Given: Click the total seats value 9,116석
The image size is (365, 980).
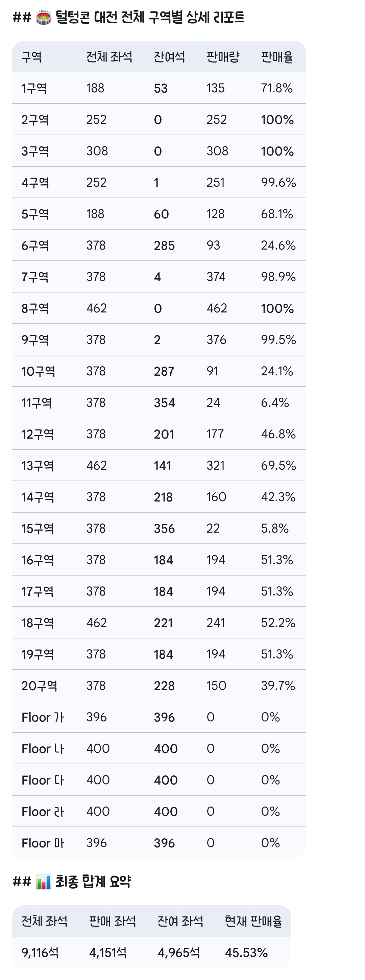Looking at the screenshot, I should (x=40, y=953).
